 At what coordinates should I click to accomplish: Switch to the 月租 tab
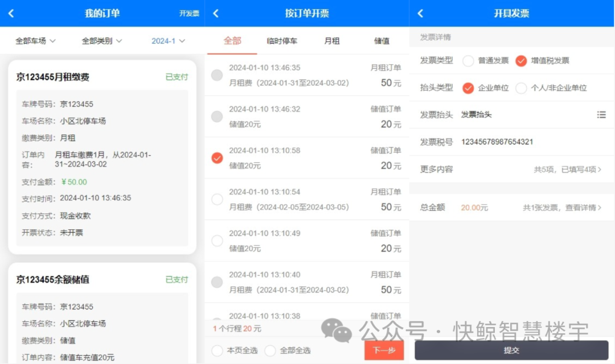[x=332, y=41]
